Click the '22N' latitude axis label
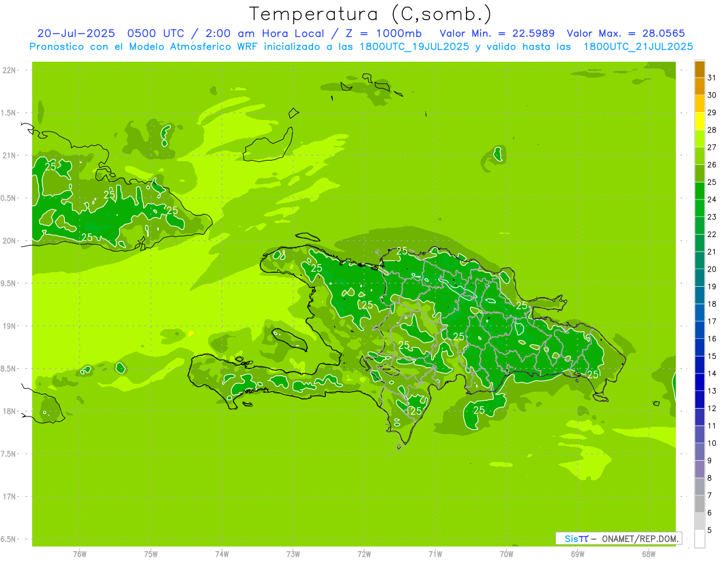Image resolution: width=728 pixels, height=562 pixels. point(9,70)
